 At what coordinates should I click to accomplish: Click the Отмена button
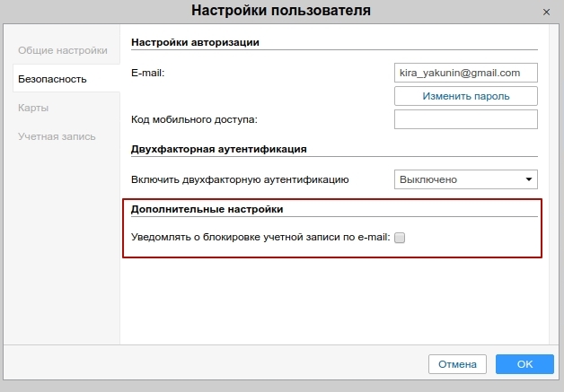coord(457,364)
